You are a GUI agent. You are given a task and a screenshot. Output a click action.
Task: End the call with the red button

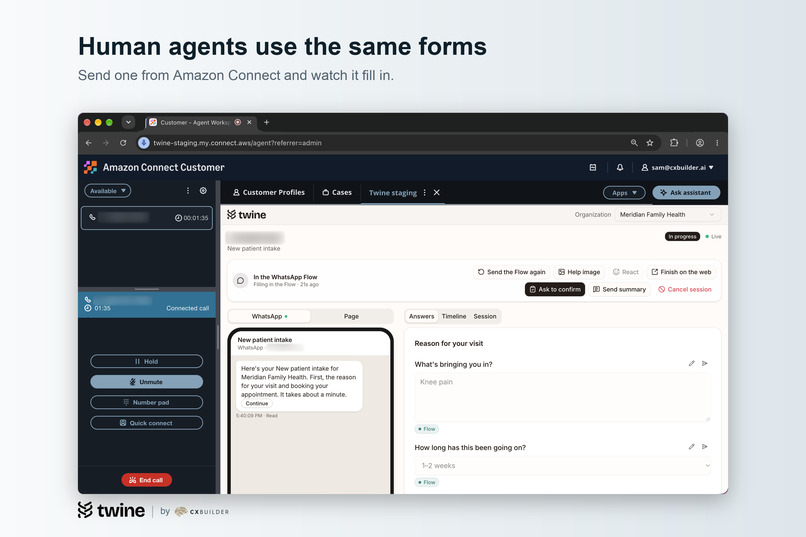point(146,480)
